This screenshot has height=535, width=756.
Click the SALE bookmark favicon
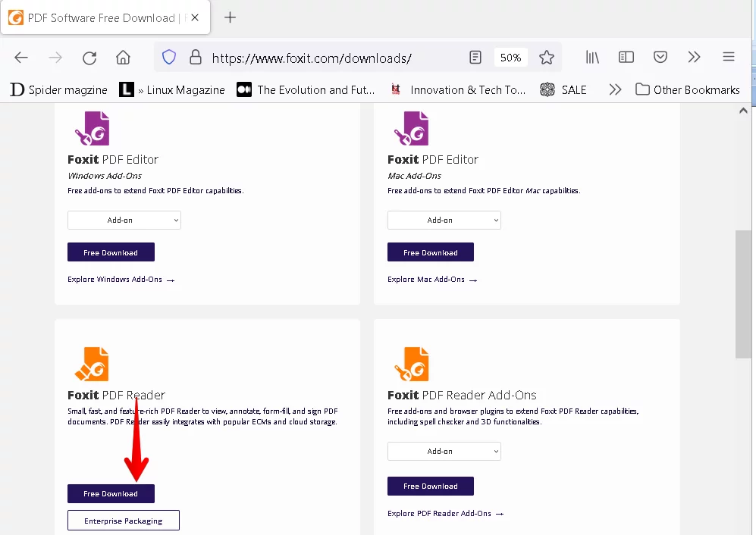(547, 89)
